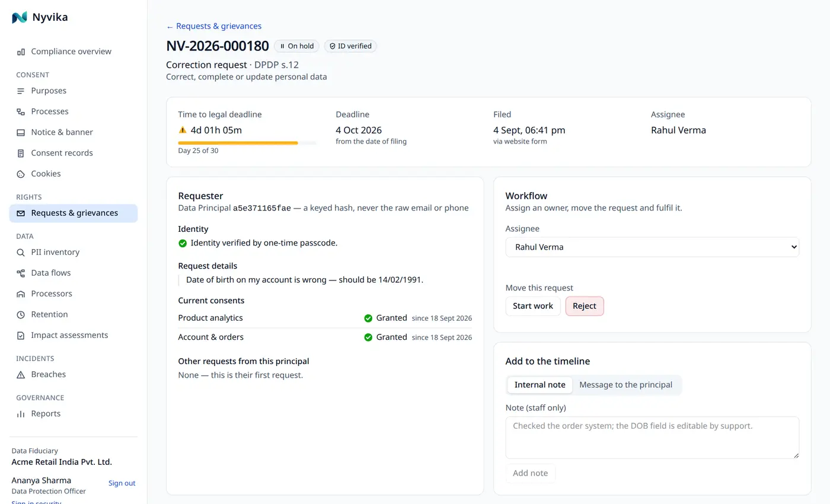Click the Impact assessments icon
Image resolution: width=830 pixels, height=504 pixels.
(21, 335)
